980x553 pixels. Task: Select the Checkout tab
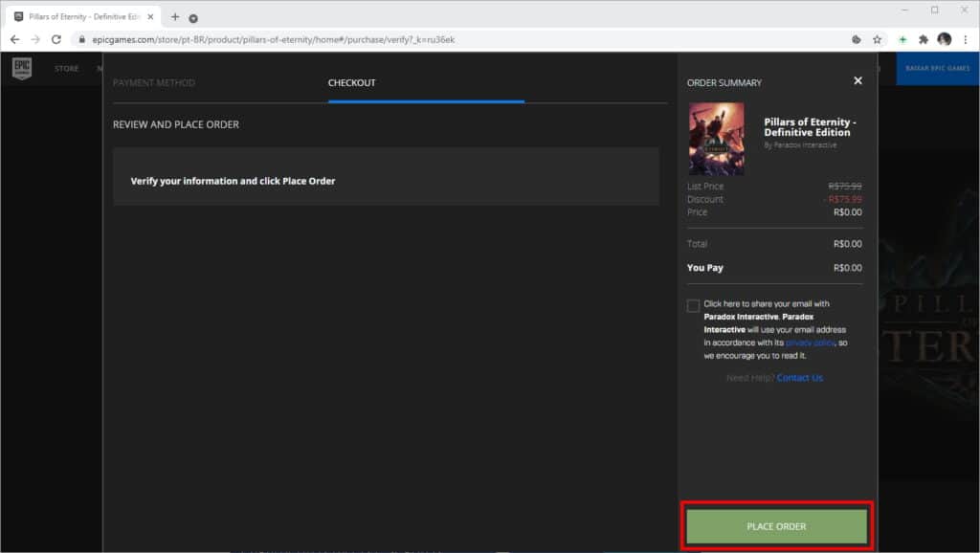[x=352, y=82]
